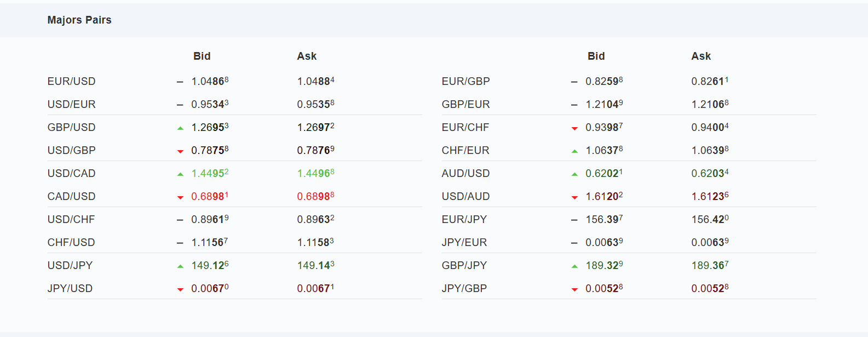
Task: Click the red down arrow beside USD/GBP
Action: pyautogui.click(x=180, y=151)
